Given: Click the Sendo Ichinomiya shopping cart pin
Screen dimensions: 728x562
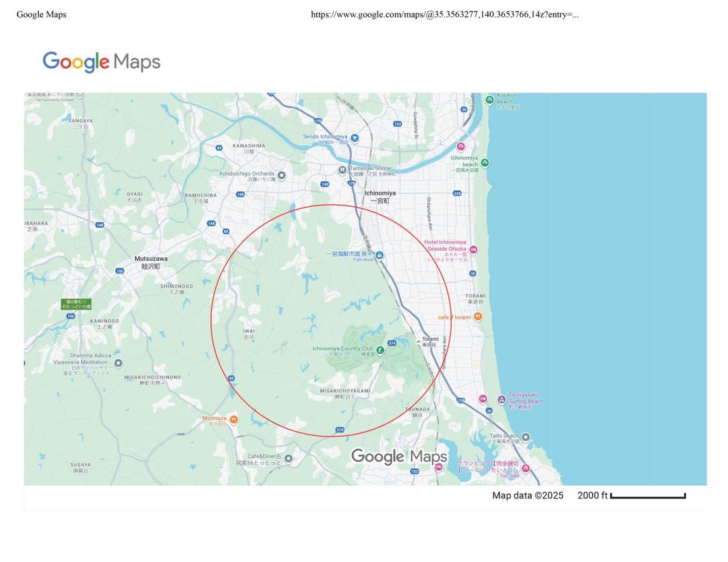Looking at the screenshot, I should point(355,138).
